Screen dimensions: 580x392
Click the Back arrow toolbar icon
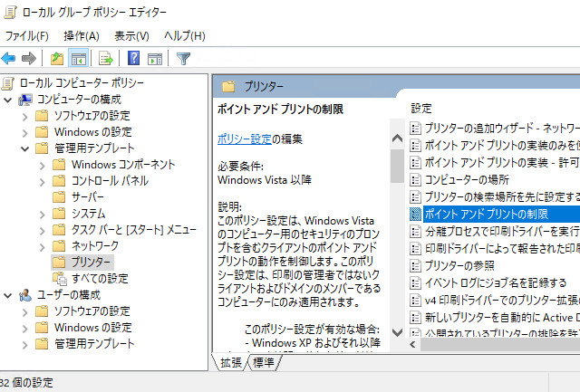9,59
